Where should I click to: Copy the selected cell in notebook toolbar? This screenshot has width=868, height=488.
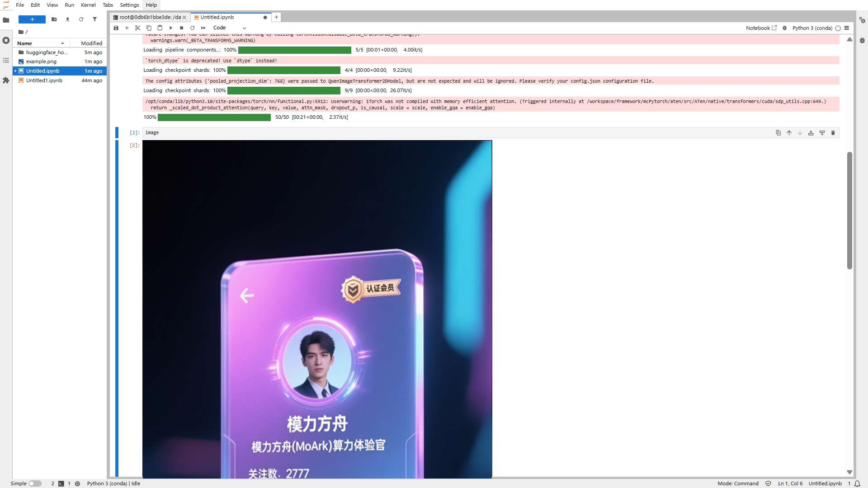click(x=149, y=28)
